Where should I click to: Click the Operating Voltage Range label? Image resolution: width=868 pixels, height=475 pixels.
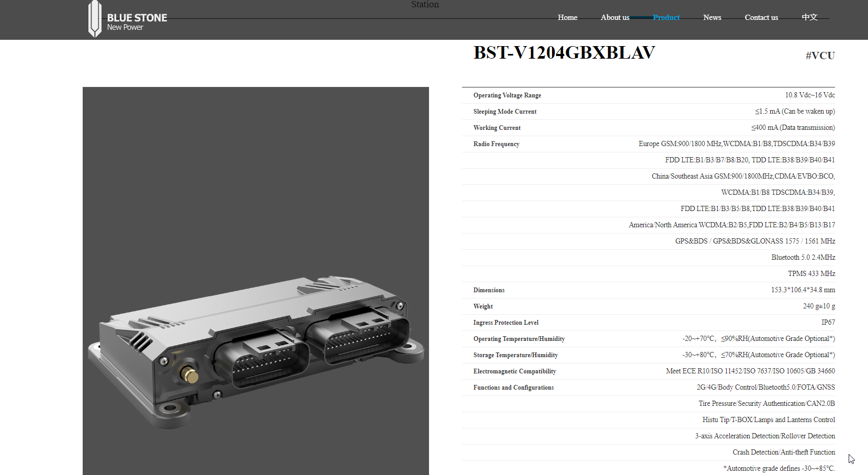(507, 95)
